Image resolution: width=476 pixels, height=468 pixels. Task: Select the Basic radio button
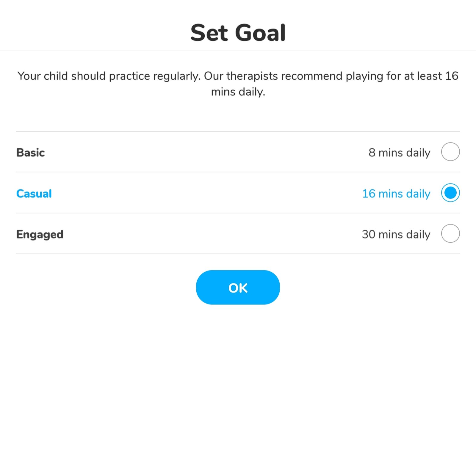(450, 152)
